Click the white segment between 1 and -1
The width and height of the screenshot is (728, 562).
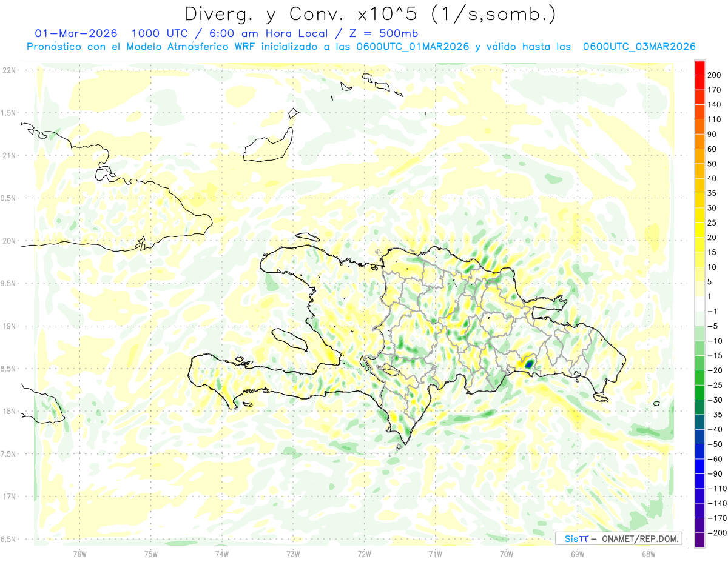click(699, 304)
